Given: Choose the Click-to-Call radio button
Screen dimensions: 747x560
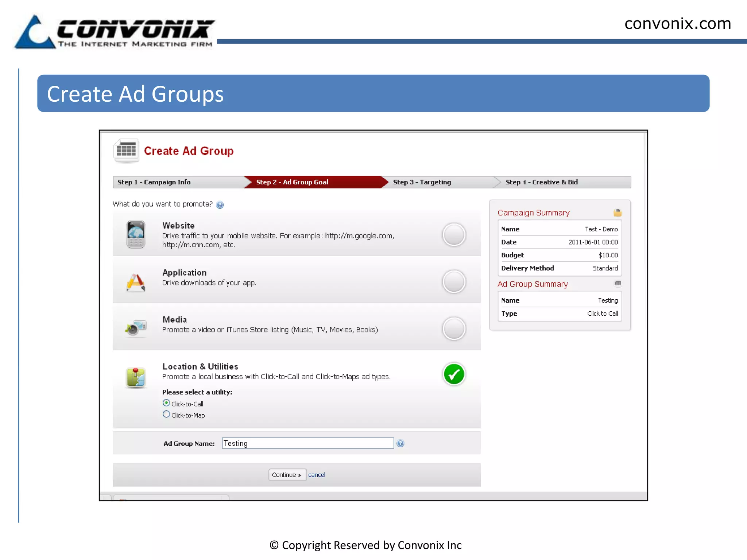Looking at the screenshot, I should (166, 403).
